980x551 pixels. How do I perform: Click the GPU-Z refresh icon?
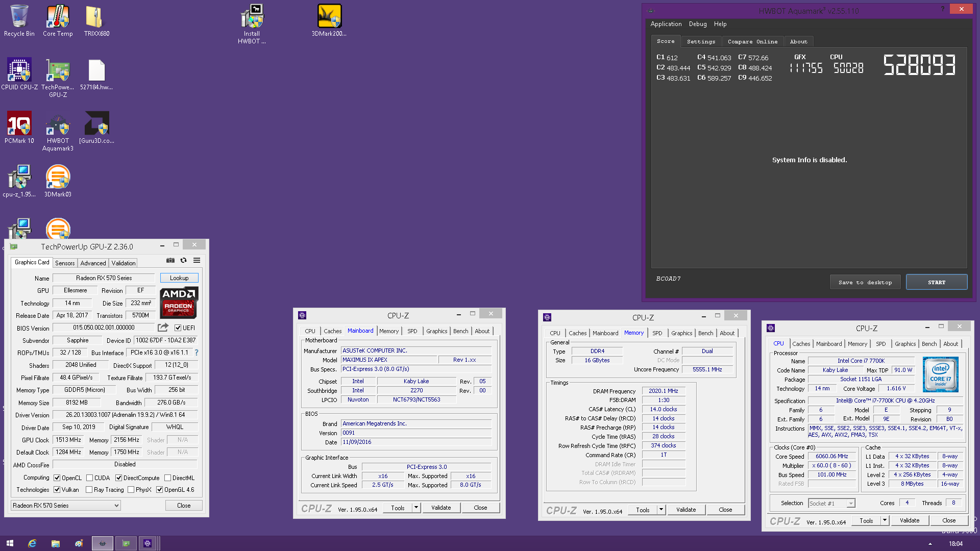184,260
